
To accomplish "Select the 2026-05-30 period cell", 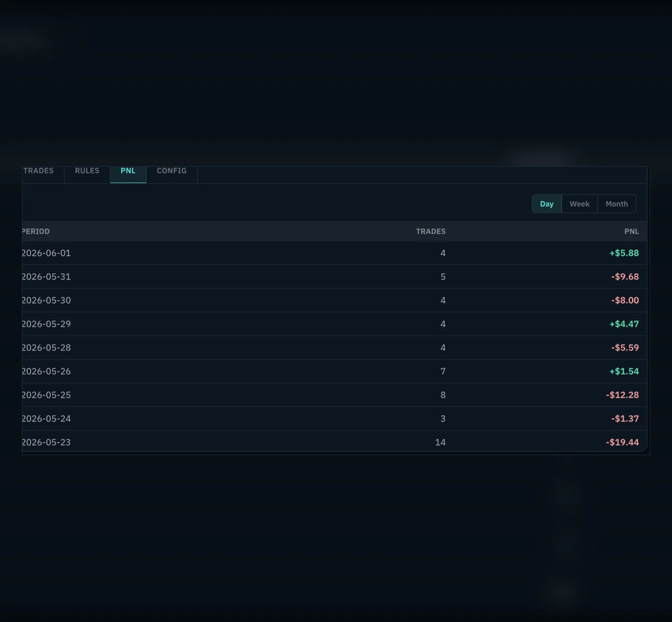I will click(46, 300).
